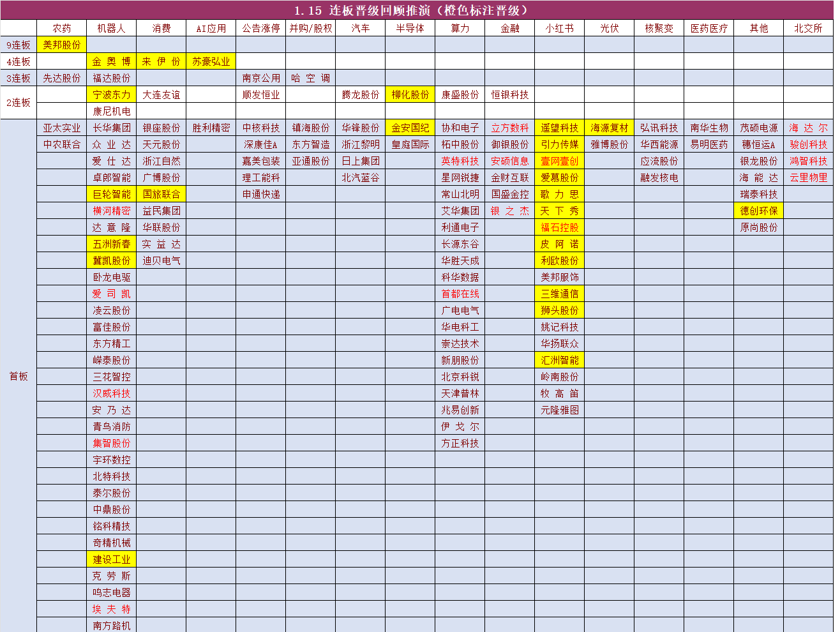
Task: Click the cell 方正科技
Action: click(x=460, y=443)
